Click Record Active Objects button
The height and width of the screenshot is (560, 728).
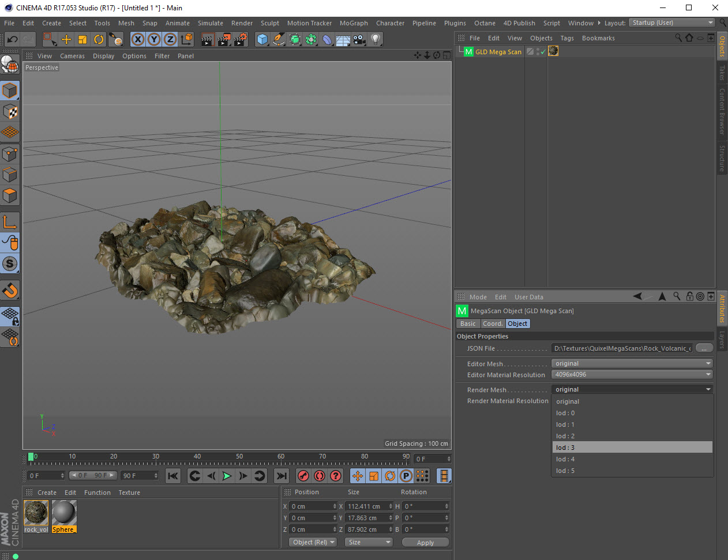click(303, 476)
